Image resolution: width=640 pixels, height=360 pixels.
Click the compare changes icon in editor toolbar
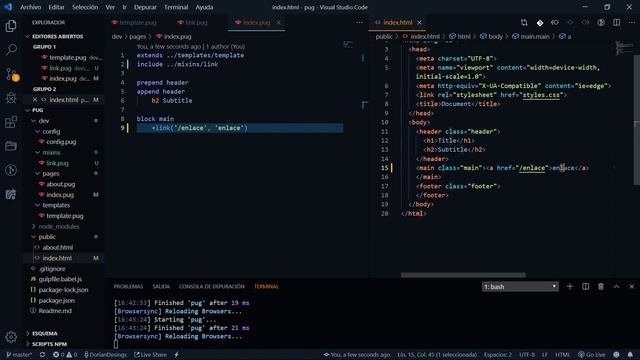tap(524, 22)
